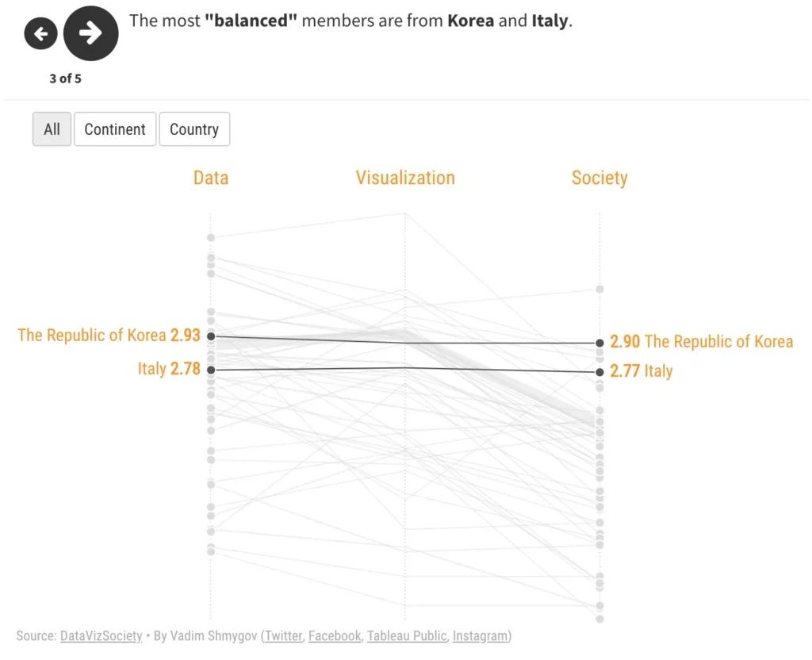Click the Society axis heading
This screenshot has height=660, width=812.
[599, 178]
